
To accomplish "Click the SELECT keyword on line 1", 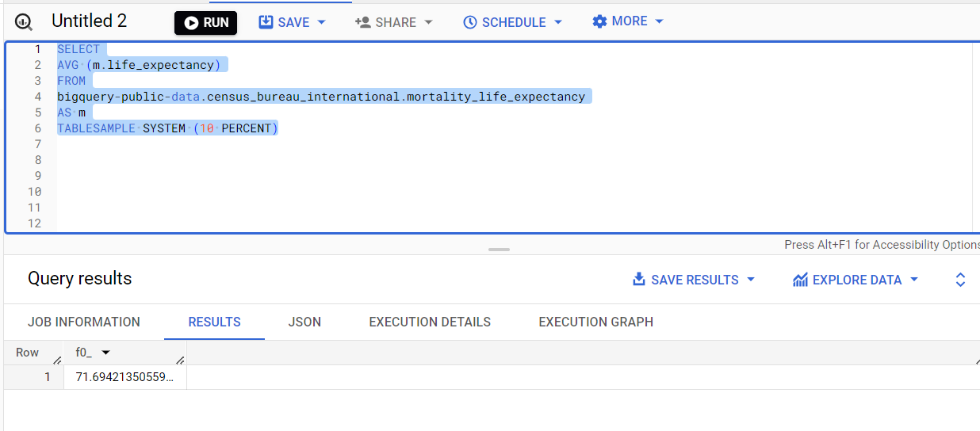I will (78, 49).
